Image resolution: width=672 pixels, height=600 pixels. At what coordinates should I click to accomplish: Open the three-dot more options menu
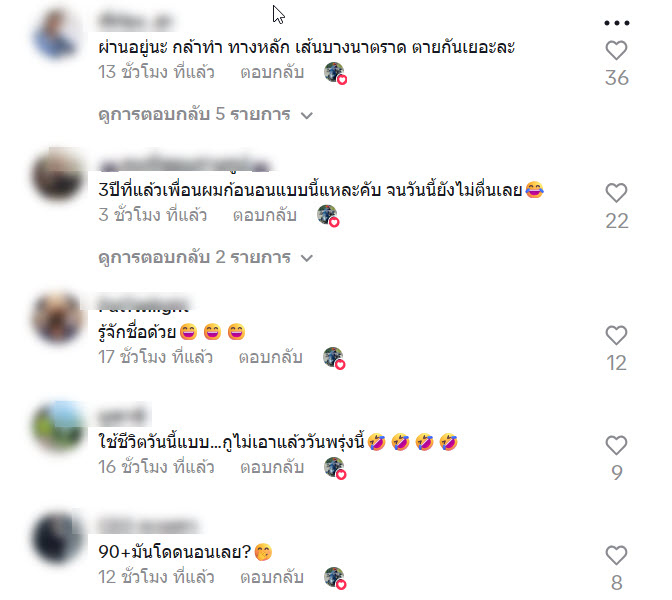[x=616, y=23]
